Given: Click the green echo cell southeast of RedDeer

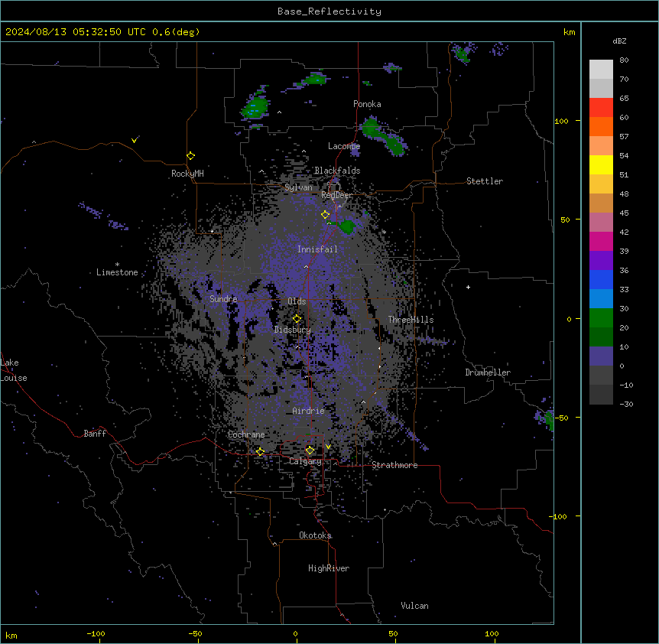Looking at the screenshot, I should tap(348, 226).
